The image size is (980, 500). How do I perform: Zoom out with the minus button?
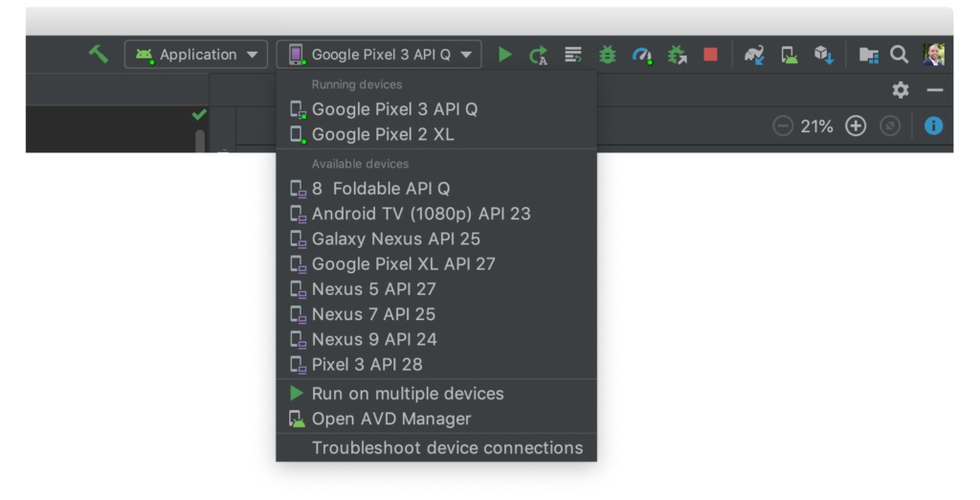783,126
